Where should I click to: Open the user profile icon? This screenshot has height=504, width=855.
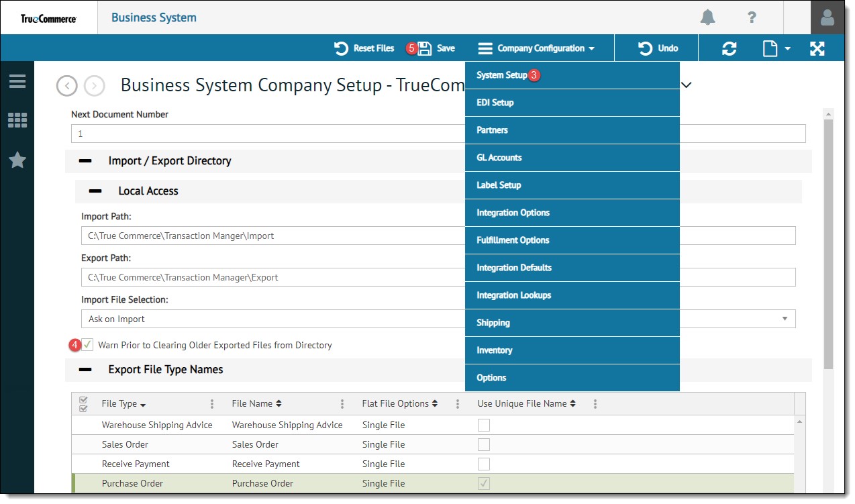pyautogui.click(x=827, y=17)
